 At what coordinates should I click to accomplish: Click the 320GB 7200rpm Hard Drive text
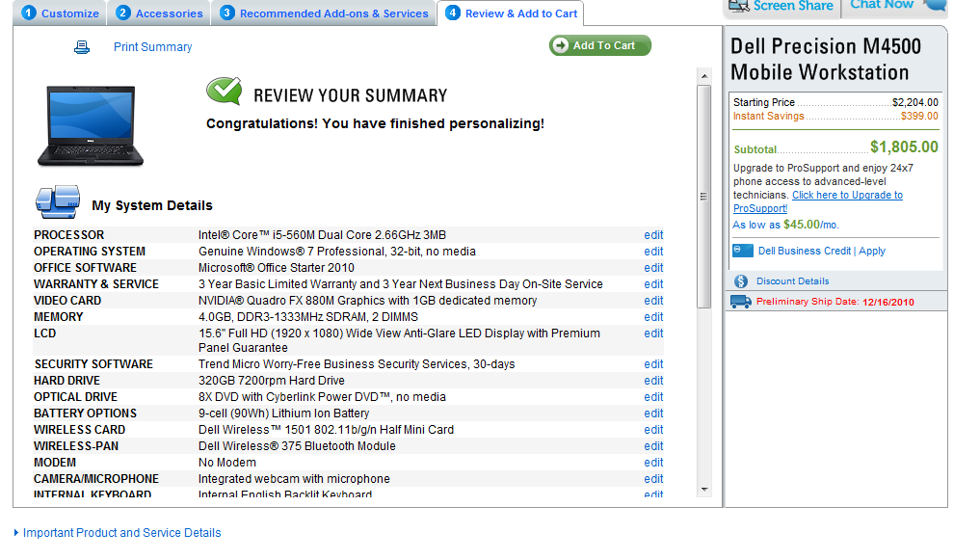(271, 381)
